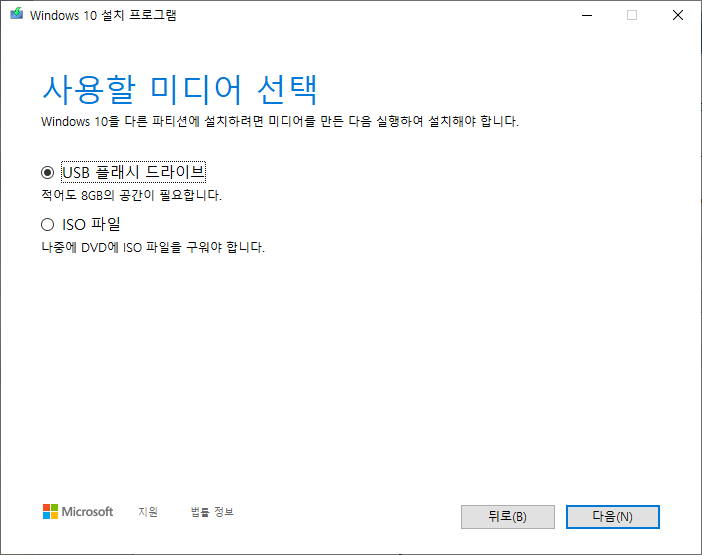This screenshot has height=555, width=702.
Task: Click the sentence starting 'Windows 10을 다른 파티션에'
Action: pos(280,121)
